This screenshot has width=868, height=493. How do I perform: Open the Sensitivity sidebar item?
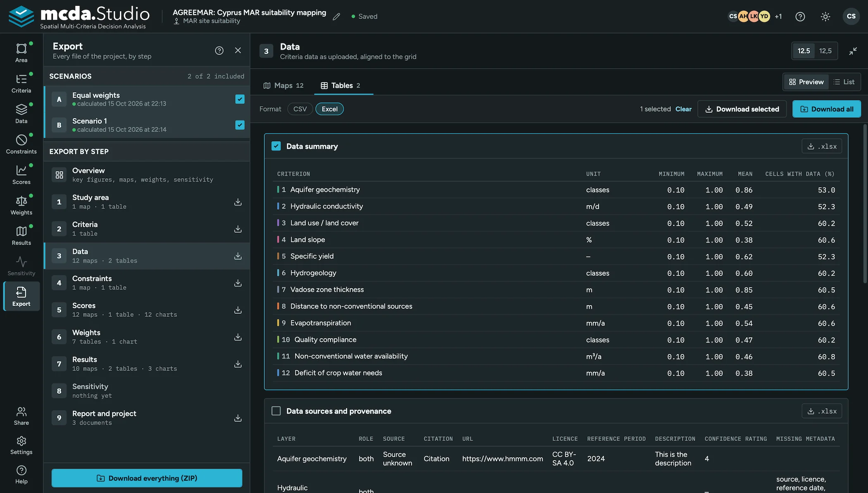21,266
